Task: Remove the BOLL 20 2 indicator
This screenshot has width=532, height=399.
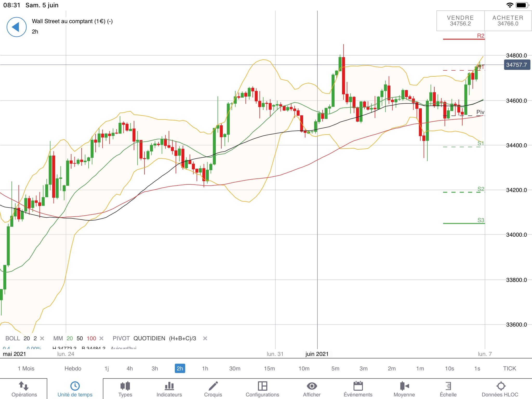Action: 42,338
